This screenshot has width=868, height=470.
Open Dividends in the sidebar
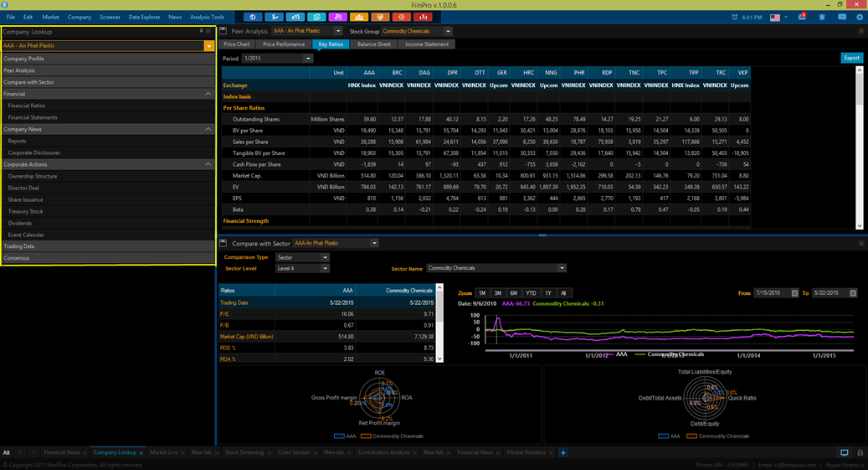19,223
